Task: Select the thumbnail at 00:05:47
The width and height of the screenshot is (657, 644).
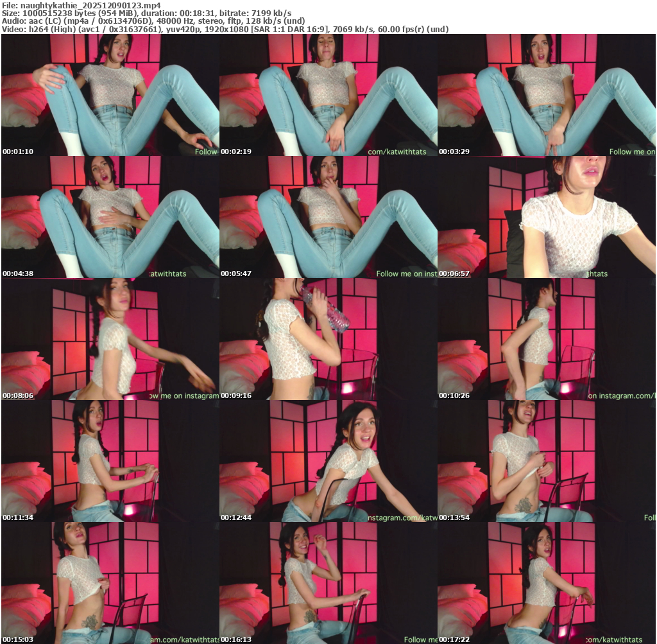Action: (328, 217)
